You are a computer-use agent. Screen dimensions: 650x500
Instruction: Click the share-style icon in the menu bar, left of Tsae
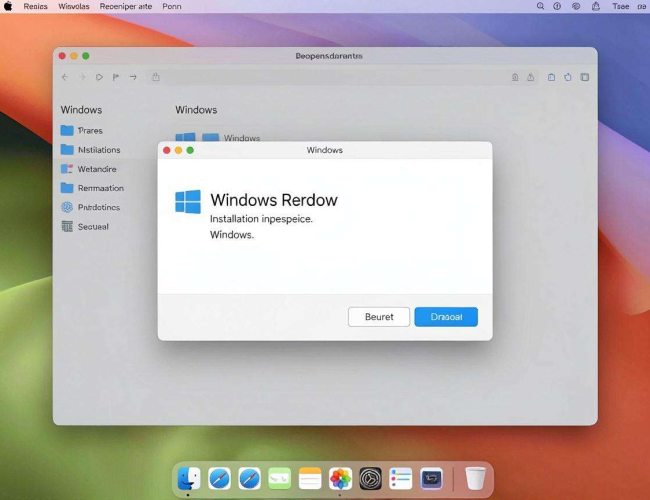pos(596,6)
